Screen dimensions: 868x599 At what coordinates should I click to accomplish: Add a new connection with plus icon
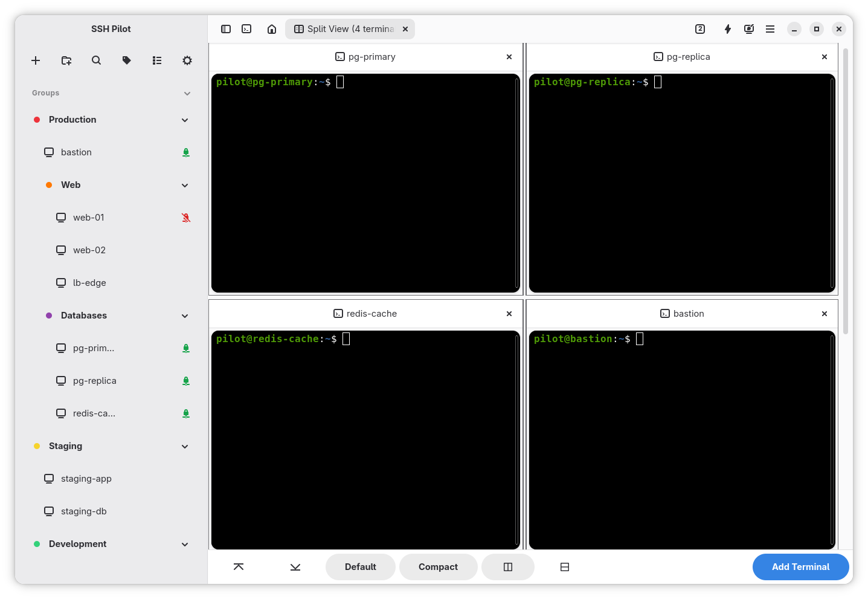pyautogui.click(x=36, y=60)
